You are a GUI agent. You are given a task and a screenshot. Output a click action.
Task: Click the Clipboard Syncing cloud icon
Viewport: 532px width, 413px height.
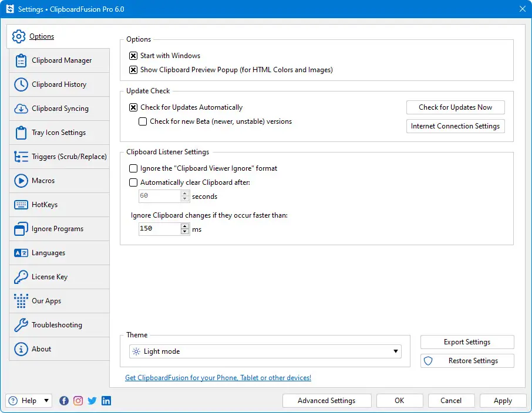tap(21, 109)
